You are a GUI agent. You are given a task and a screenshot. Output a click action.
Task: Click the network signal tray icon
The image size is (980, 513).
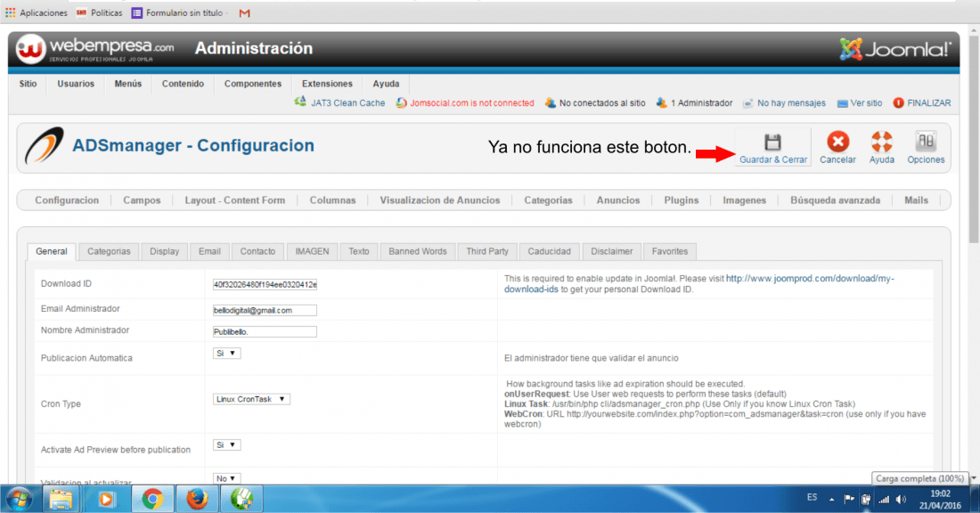click(x=884, y=500)
